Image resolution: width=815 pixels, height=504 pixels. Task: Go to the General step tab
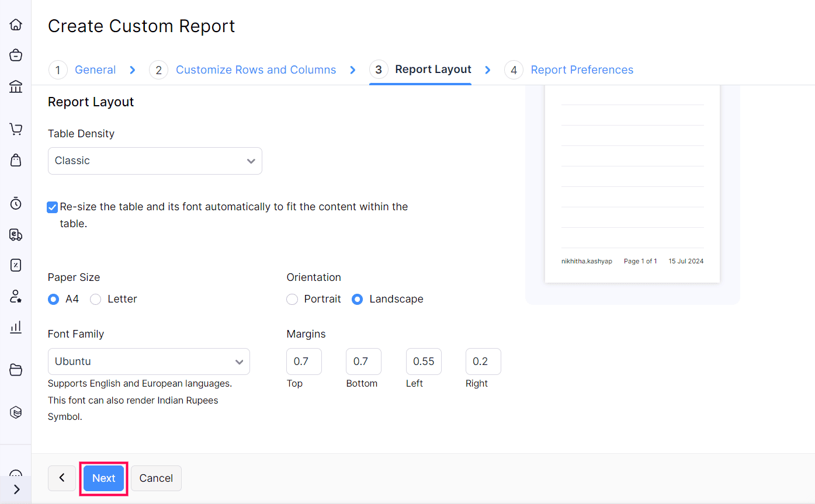95,70
